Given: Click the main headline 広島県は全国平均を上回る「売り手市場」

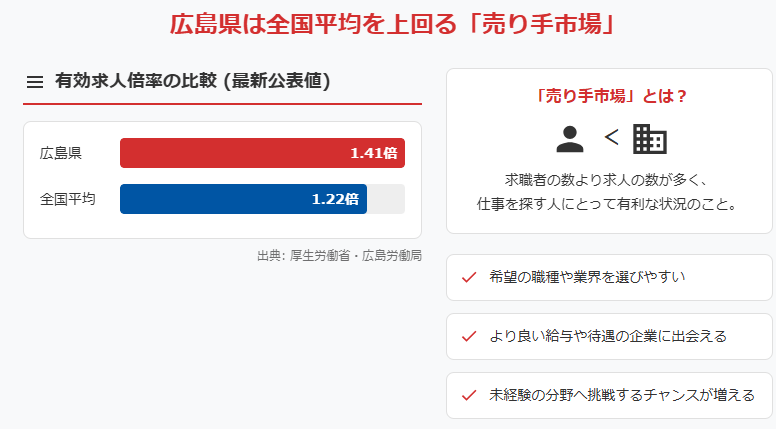Looking at the screenshot, I should (392, 24).
